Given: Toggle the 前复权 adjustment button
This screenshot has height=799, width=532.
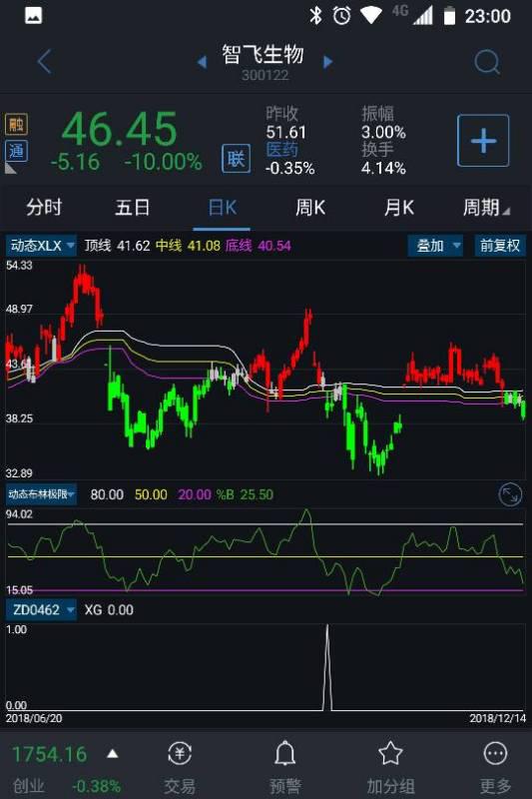Looking at the screenshot, I should [500, 246].
